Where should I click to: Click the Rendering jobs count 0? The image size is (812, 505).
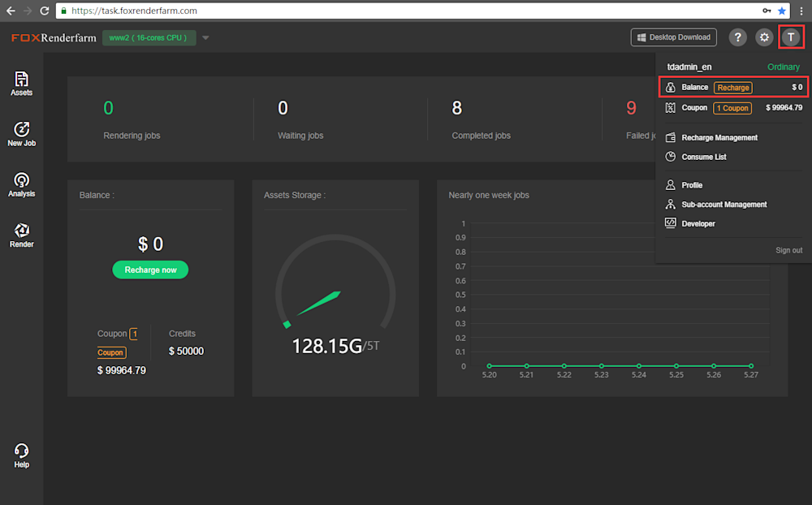108,108
